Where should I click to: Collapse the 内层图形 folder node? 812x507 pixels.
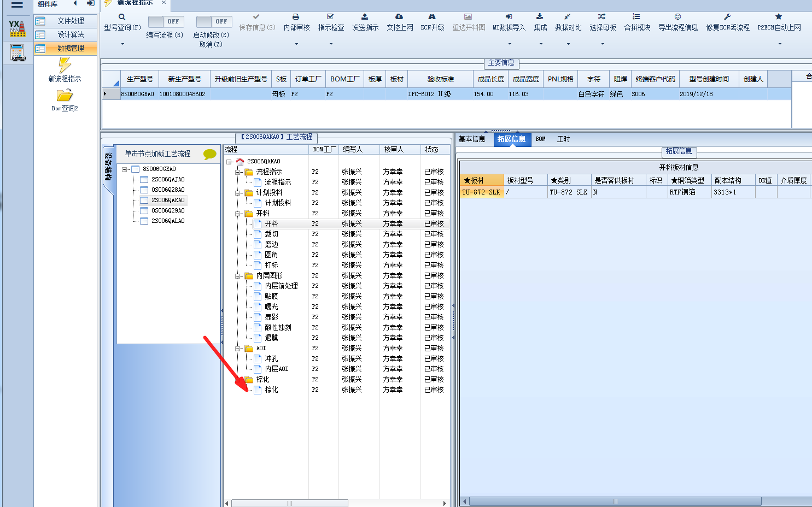(238, 276)
